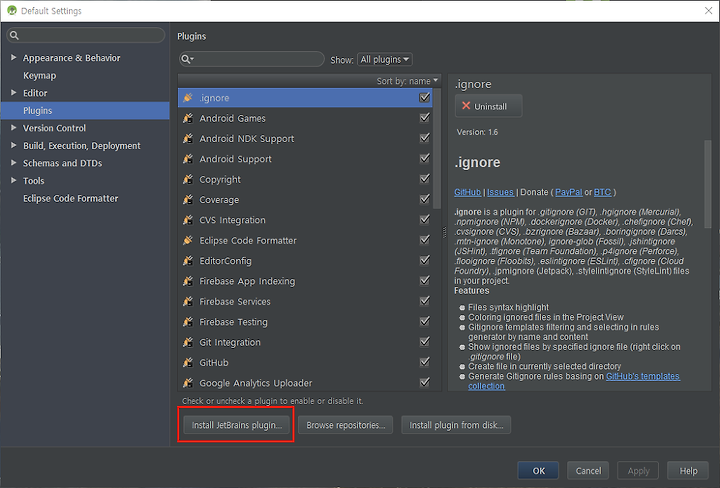This screenshot has width=720, height=488.
Task: Click the Firebase Services plugin icon
Action: tap(188, 301)
